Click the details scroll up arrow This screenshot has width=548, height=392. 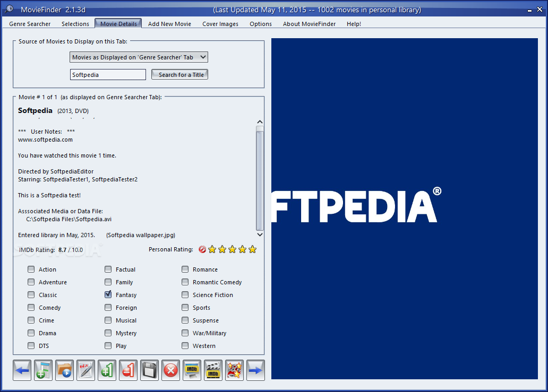point(260,122)
